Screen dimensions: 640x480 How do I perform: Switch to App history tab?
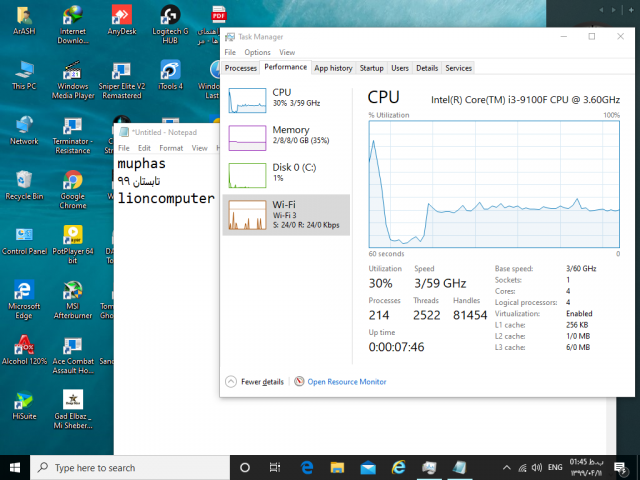coord(333,68)
